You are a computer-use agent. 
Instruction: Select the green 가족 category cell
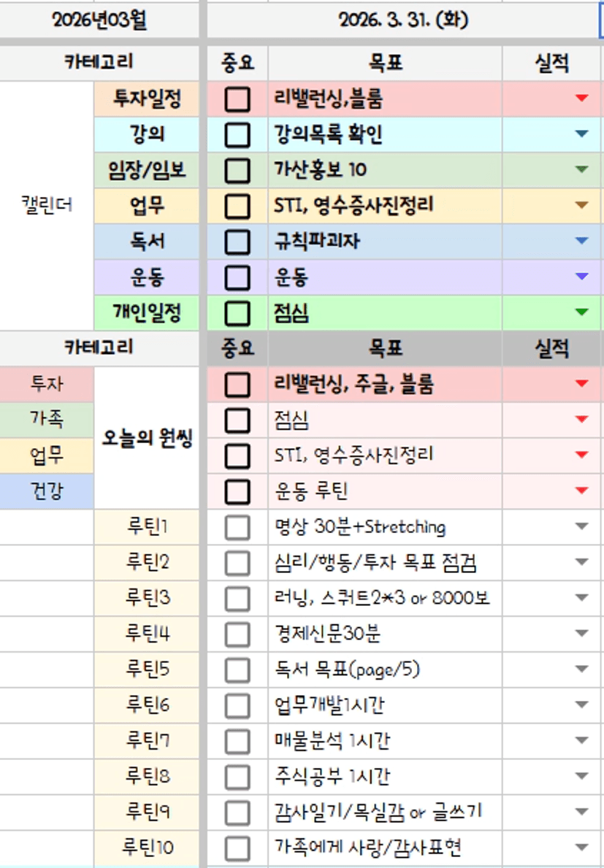click(47, 420)
